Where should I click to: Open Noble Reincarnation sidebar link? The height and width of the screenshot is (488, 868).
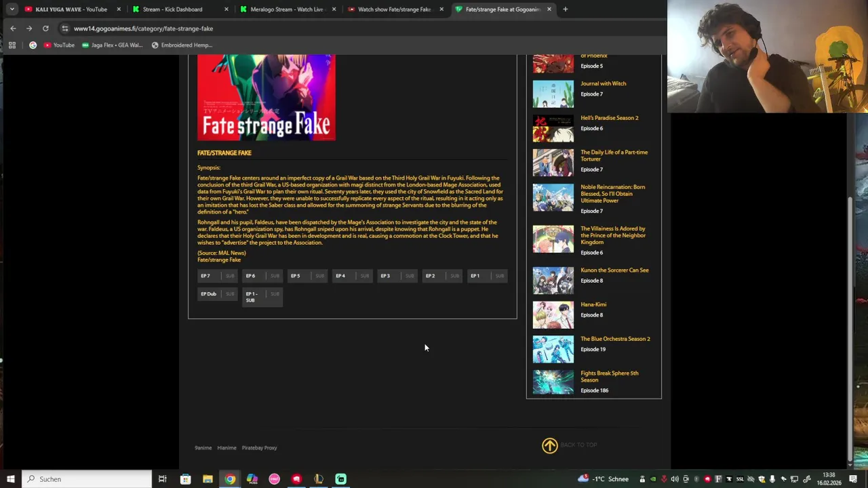612,194
